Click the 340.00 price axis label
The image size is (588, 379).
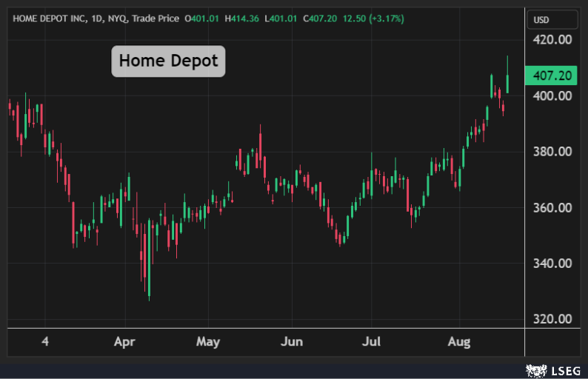tap(552, 264)
